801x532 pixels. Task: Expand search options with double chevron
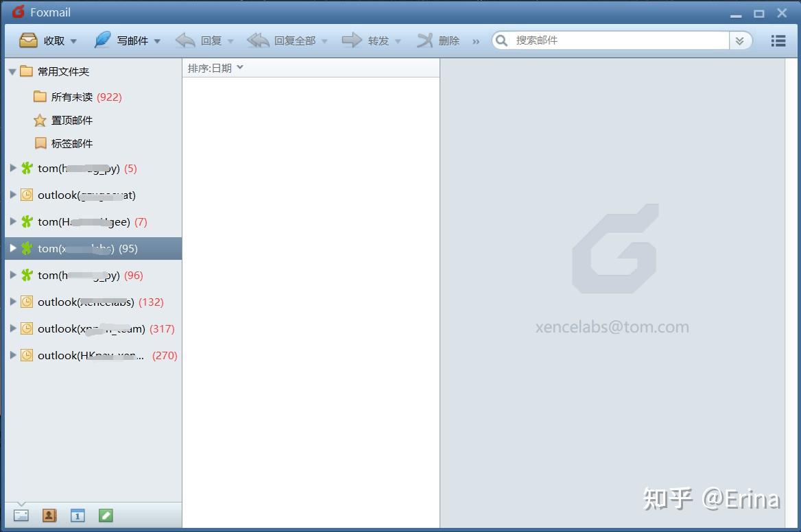(740, 40)
